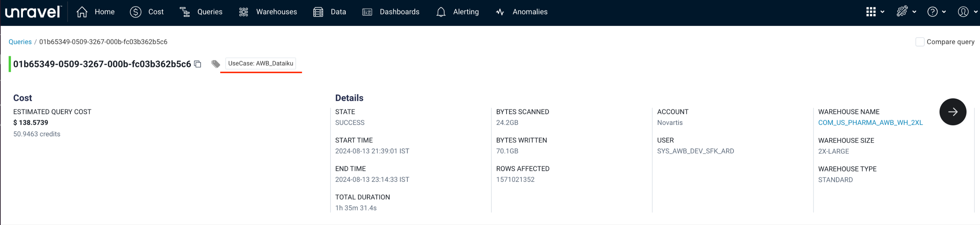This screenshot has height=225, width=980.
Task: Open the COM_US_PHARMA_AWB_WH_2XL warehouse link
Action: (870, 123)
